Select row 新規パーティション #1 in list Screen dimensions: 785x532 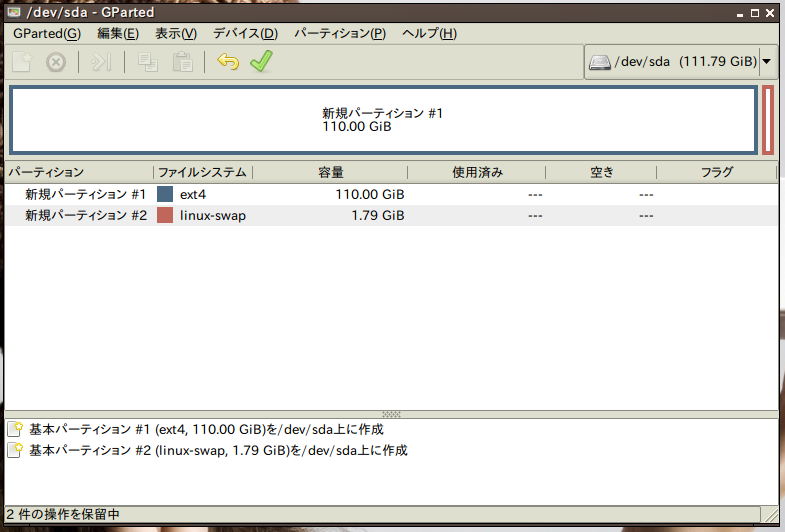click(391, 194)
